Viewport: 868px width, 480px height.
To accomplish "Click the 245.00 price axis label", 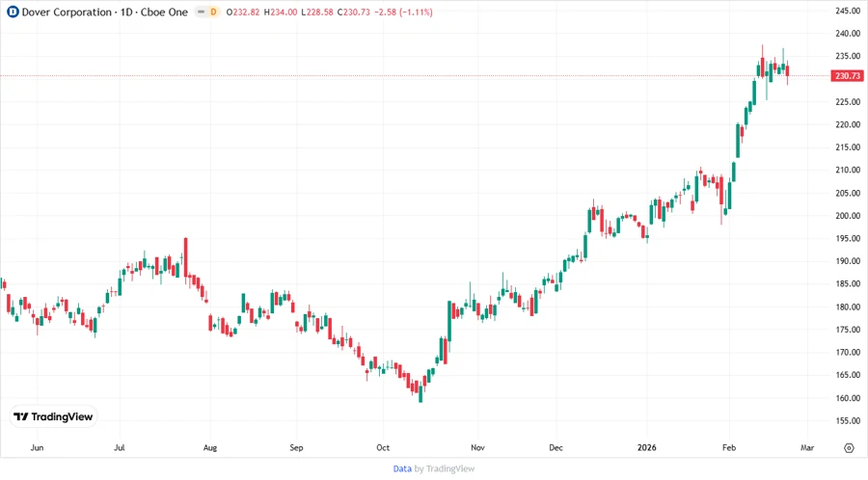I will click(x=848, y=11).
